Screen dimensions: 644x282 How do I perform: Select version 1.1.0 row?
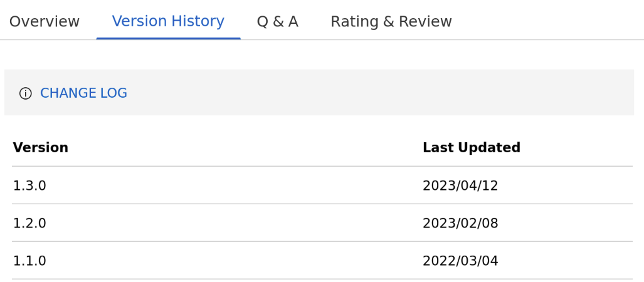point(29,261)
